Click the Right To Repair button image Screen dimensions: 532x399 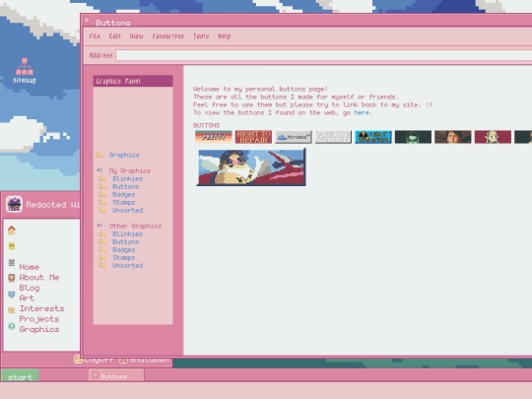pyautogui.click(x=253, y=137)
